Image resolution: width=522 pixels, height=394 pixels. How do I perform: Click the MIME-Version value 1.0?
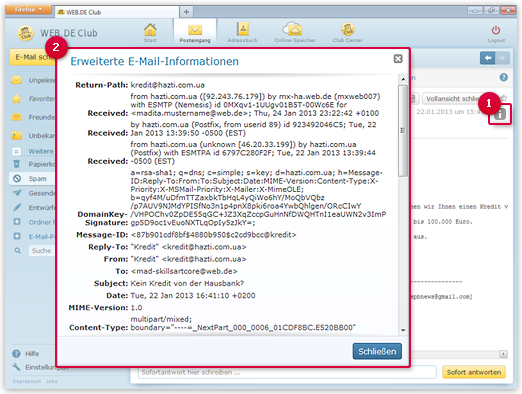(136, 307)
